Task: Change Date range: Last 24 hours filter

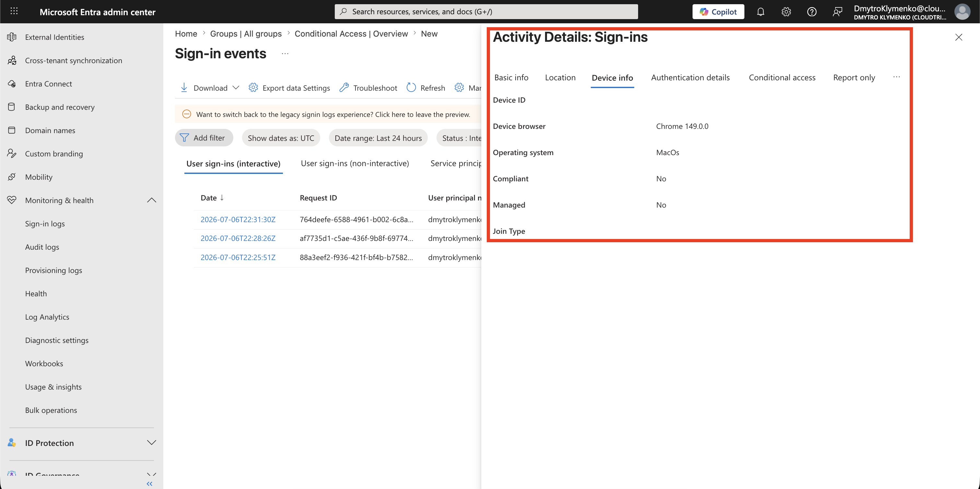Action: click(x=378, y=138)
